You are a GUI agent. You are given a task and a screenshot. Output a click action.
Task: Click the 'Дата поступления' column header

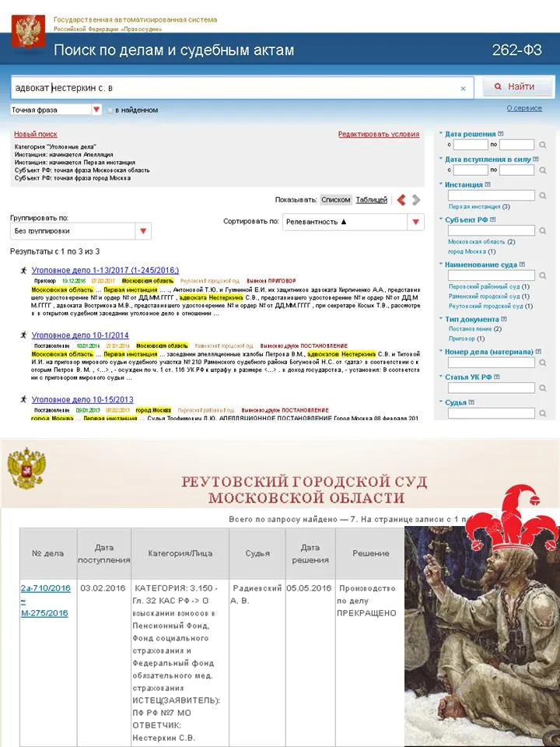[x=103, y=554]
